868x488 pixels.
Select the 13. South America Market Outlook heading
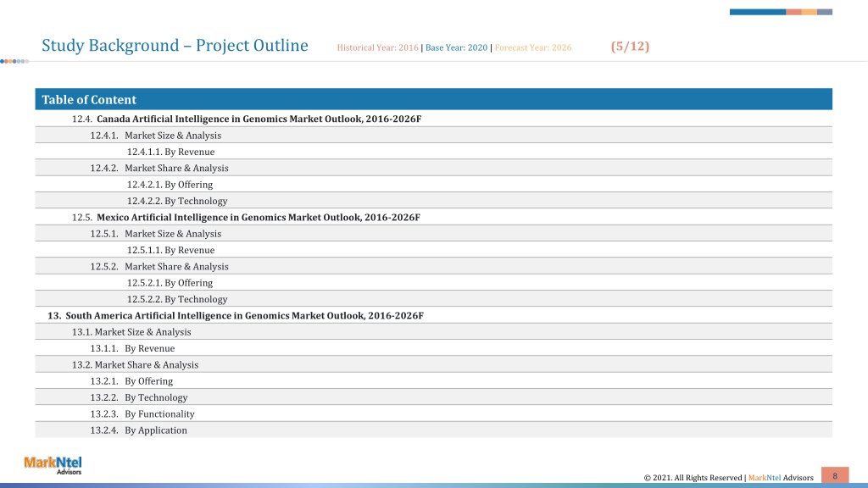[433, 315]
